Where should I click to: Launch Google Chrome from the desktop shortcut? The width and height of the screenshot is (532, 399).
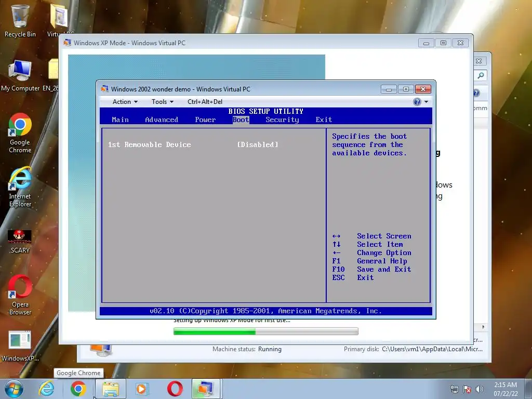[20, 132]
